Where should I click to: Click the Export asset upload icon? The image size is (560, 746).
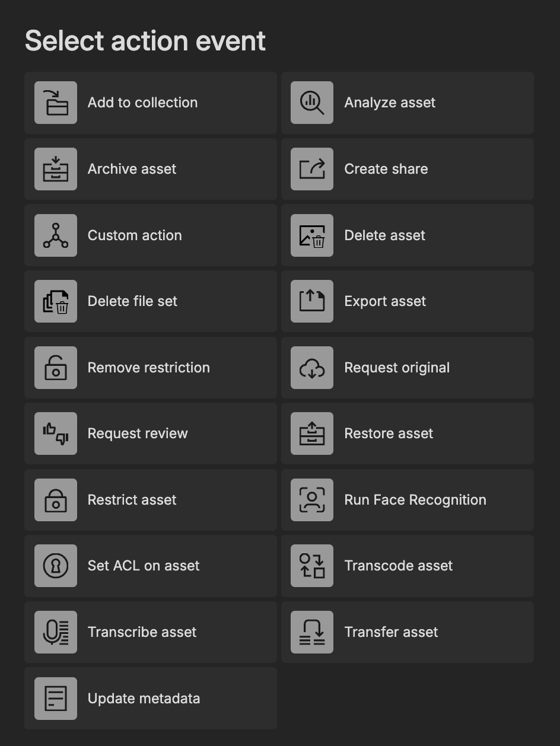312,301
